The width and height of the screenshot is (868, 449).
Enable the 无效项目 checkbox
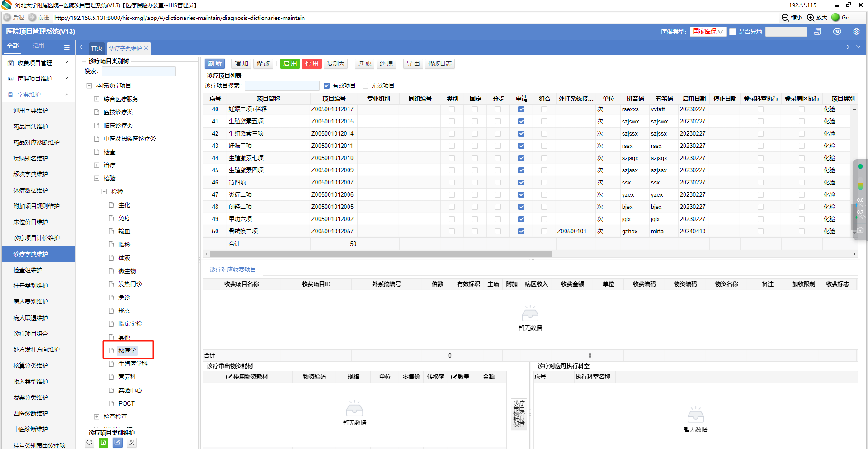pos(365,85)
